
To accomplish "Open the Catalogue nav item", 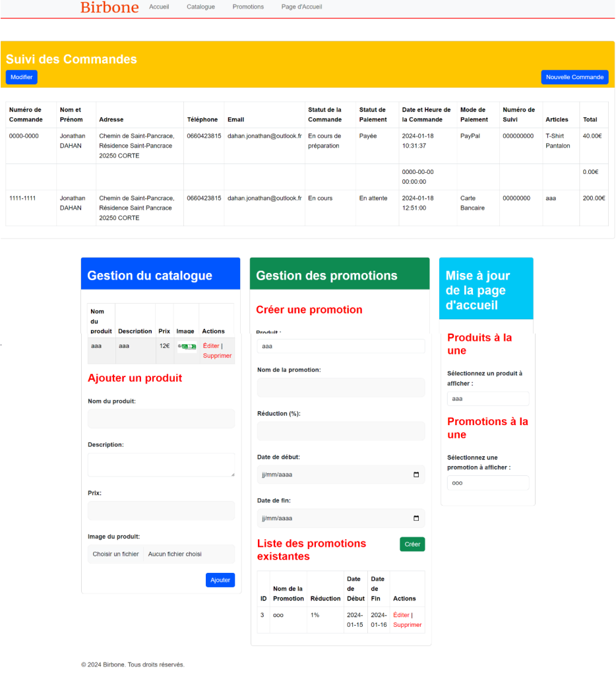I will click(200, 7).
